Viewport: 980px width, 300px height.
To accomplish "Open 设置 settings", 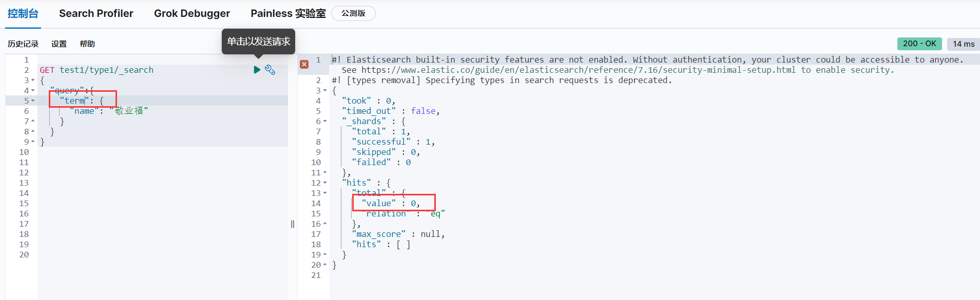I will pos(59,44).
